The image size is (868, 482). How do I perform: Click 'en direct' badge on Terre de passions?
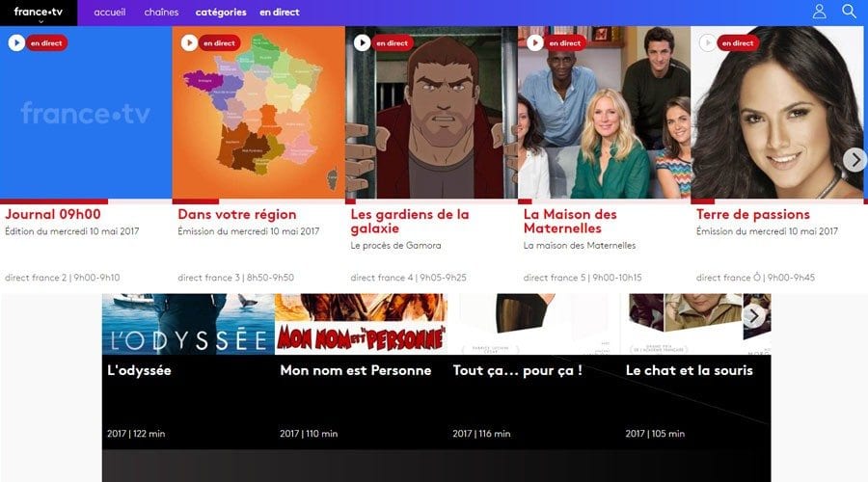pyautogui.click(x=738, y=42)
